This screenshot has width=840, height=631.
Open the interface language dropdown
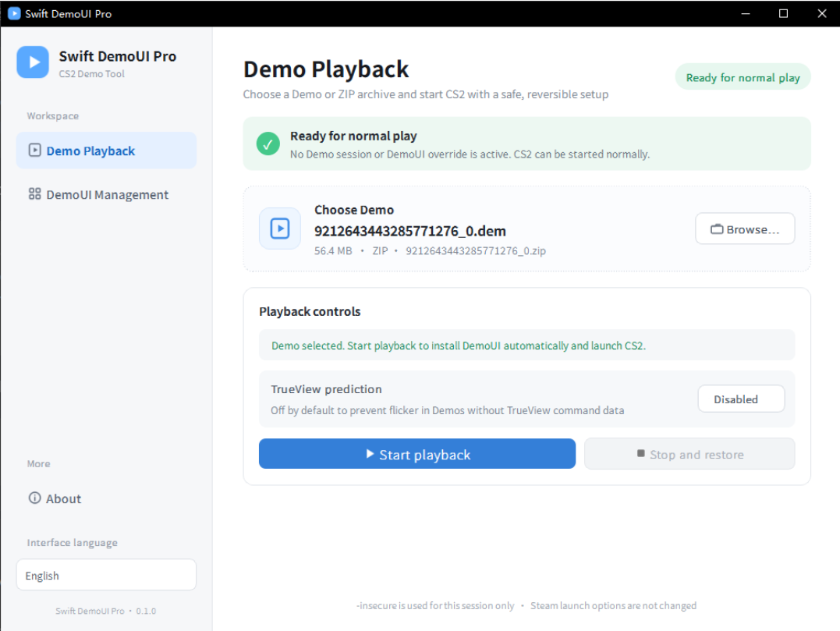point(106,575)
